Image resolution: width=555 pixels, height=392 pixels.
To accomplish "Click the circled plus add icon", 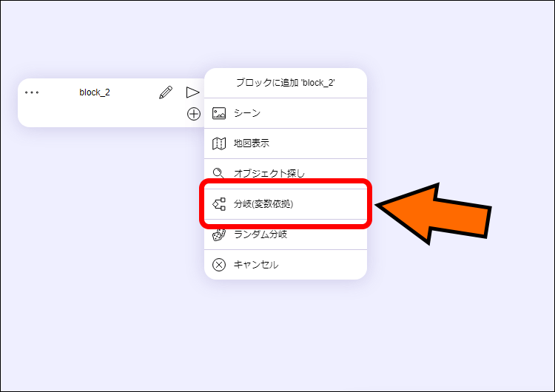I will [193, 114].
